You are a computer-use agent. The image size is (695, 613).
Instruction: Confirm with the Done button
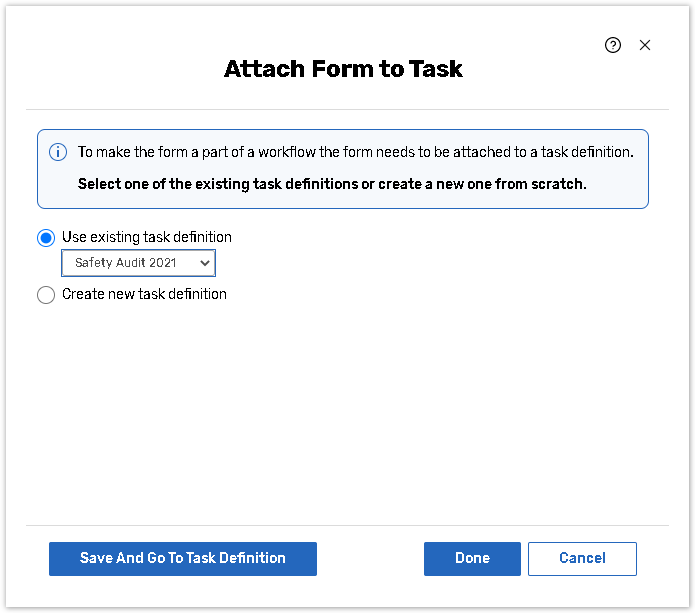[472, 559]
